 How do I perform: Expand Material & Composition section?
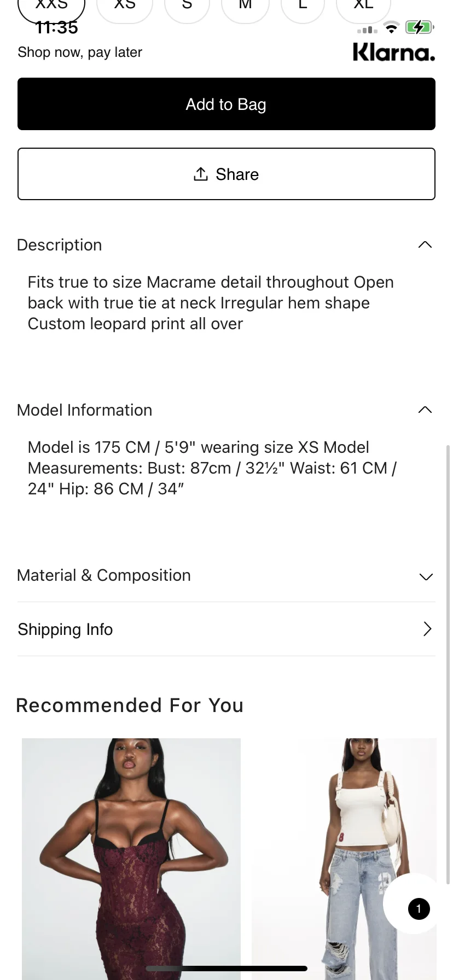(226, 575)
